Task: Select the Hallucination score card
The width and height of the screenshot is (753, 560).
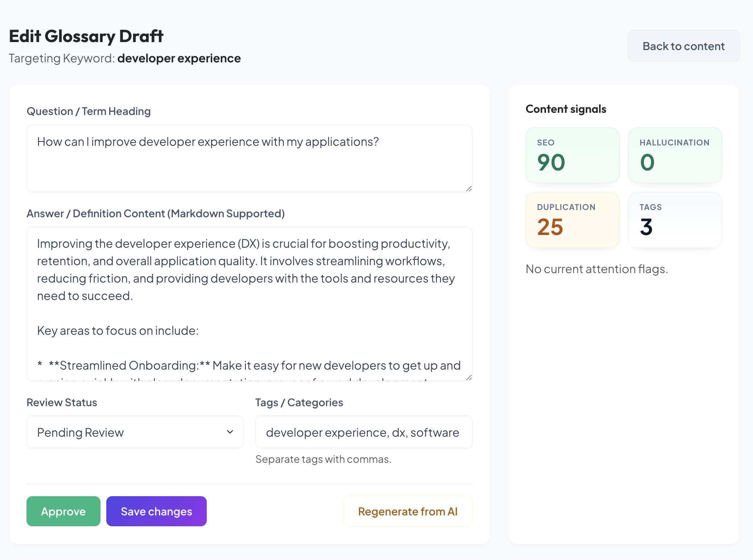Action: click(675, 155)
